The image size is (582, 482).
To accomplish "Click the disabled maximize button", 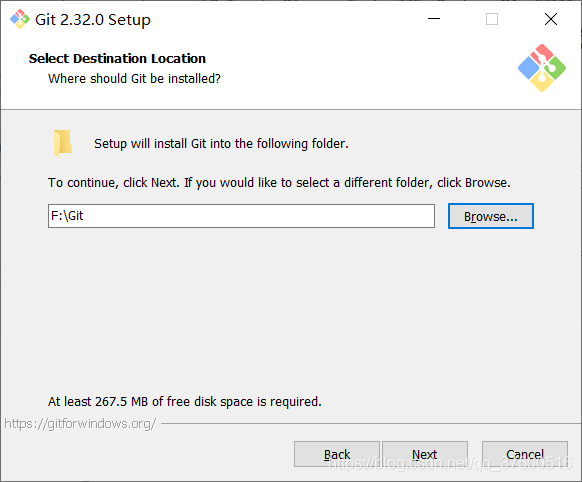I will coord(492,19).
